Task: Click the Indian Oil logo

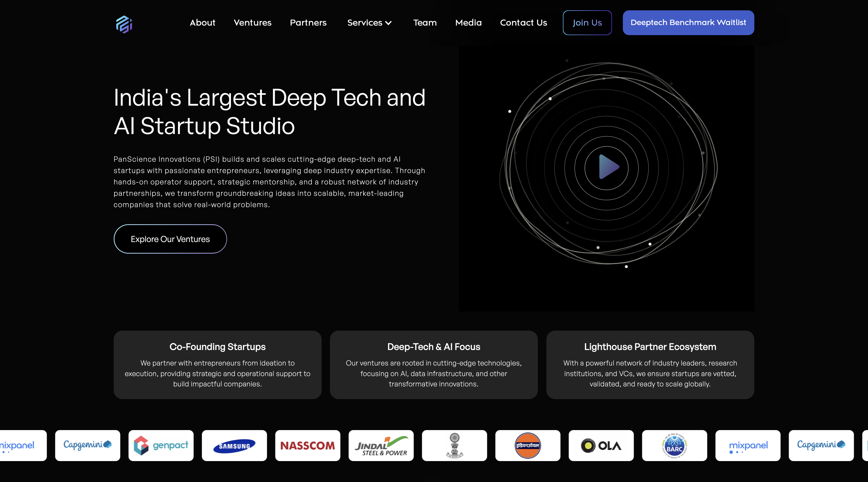Action: click(x=528, y=446)
